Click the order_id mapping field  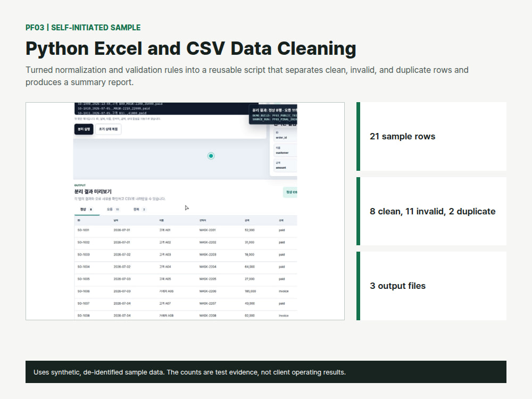(285, 135)
